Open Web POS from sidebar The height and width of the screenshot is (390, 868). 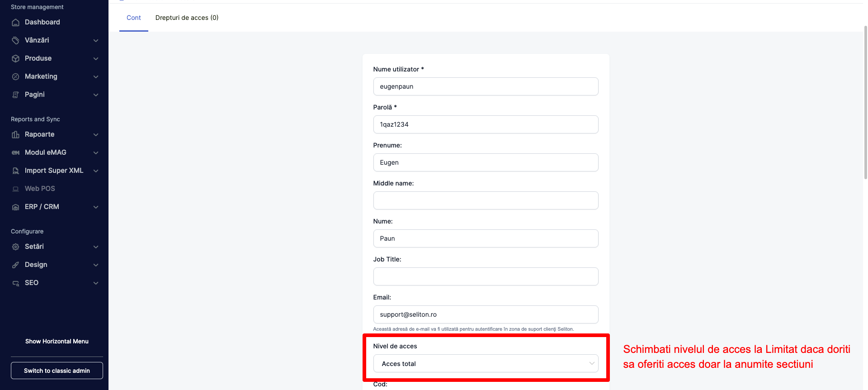pyautogui.click(x=40, y=189)
